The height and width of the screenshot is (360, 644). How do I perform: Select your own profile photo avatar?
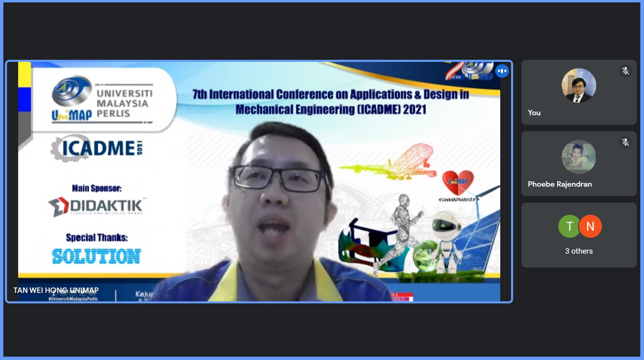(x=579, y=86)
